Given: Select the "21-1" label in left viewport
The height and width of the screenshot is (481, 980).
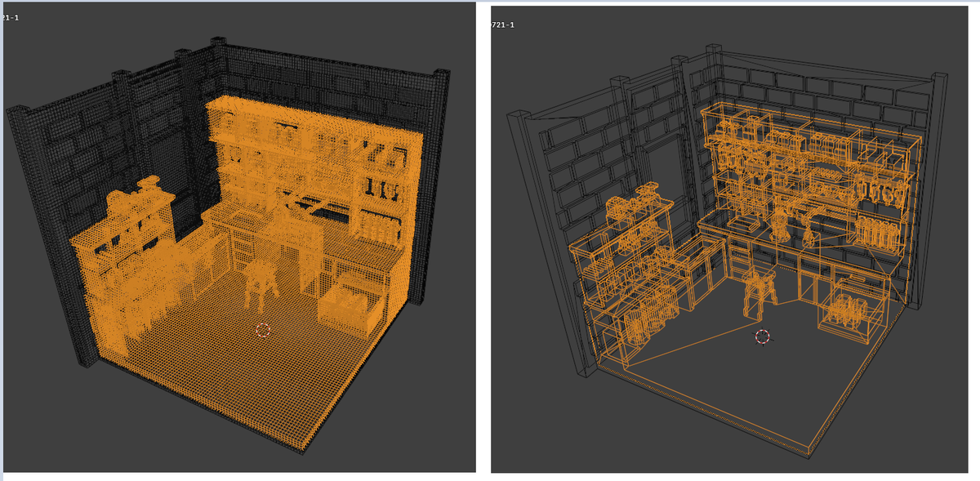Looking at the screenshot, I should click(11, 19).
